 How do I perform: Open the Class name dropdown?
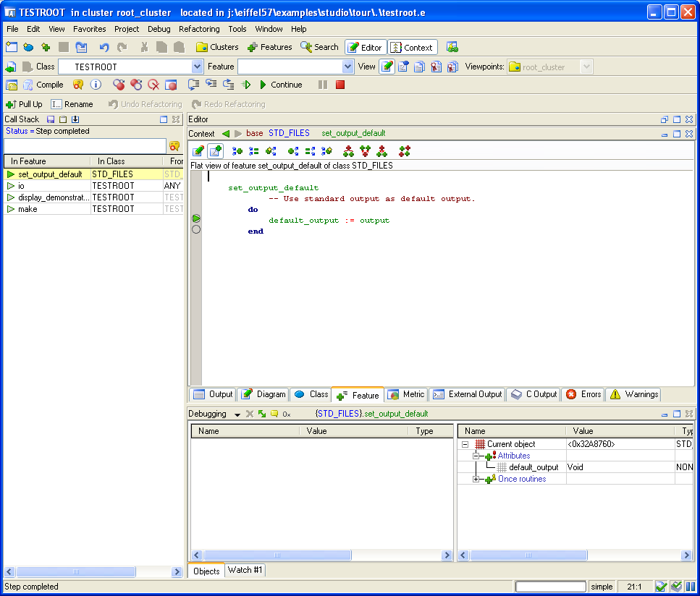[198, 67]
